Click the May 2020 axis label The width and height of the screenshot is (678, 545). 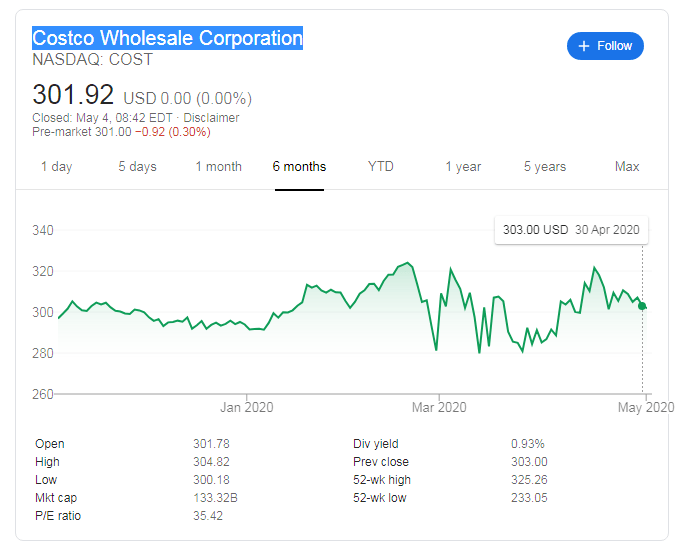coord(647,407)
